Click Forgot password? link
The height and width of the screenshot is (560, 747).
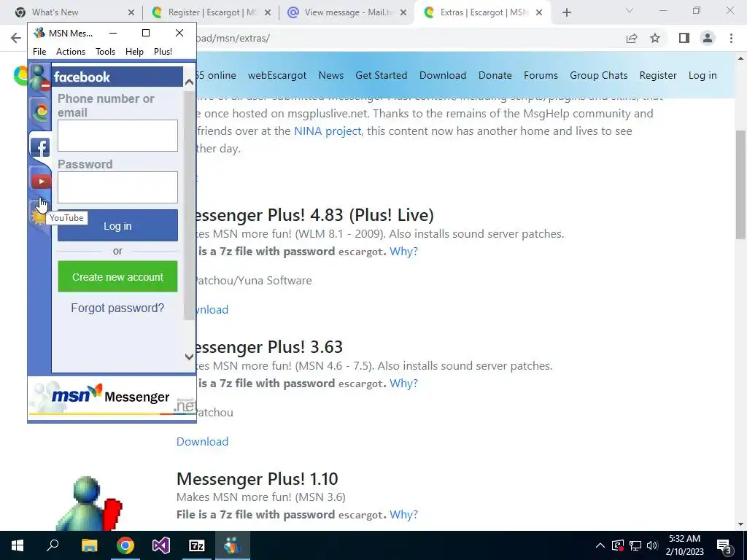coord(117,308)
